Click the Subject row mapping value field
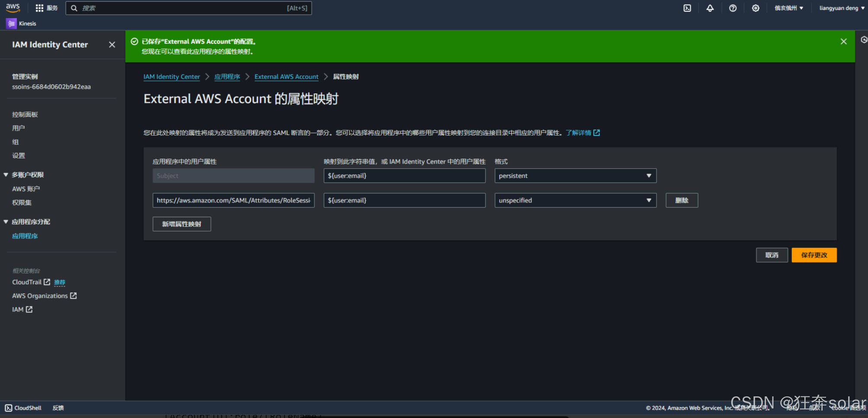Viewport: 868px width, 418px height. click(404, 176)
